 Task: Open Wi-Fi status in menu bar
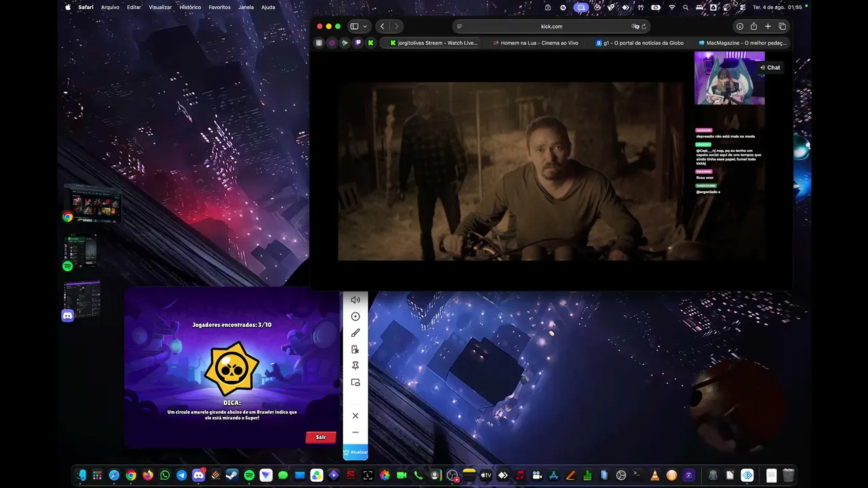pos(672,7)
